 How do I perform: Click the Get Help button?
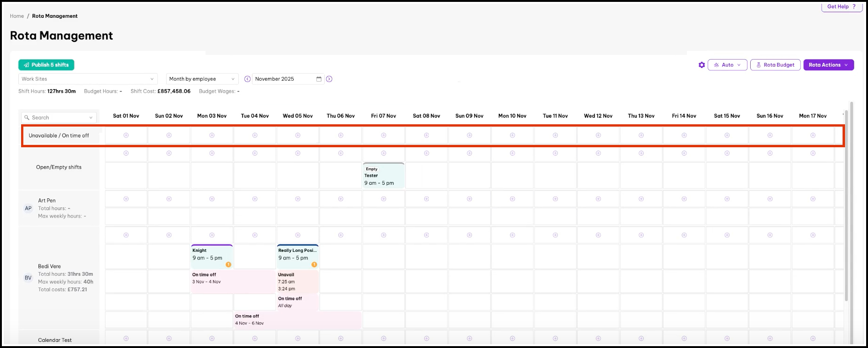841,7
